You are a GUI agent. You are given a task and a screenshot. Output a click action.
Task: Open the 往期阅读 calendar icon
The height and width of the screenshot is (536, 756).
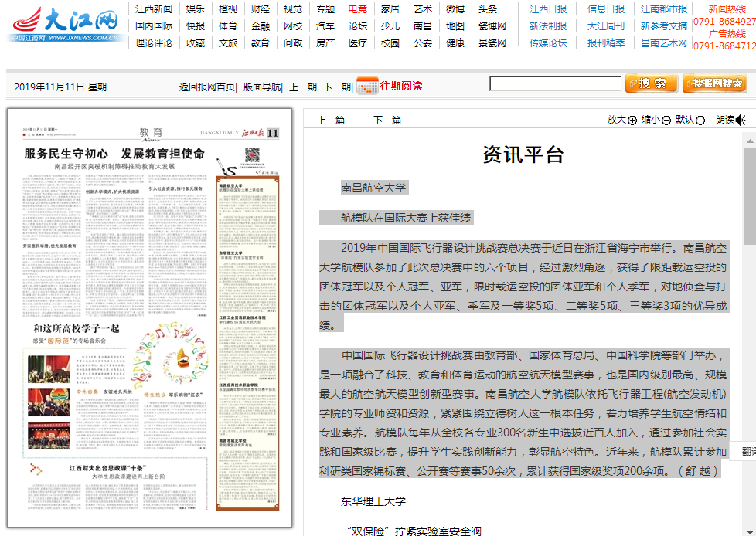pyautogui.click(x=367, y=85)
